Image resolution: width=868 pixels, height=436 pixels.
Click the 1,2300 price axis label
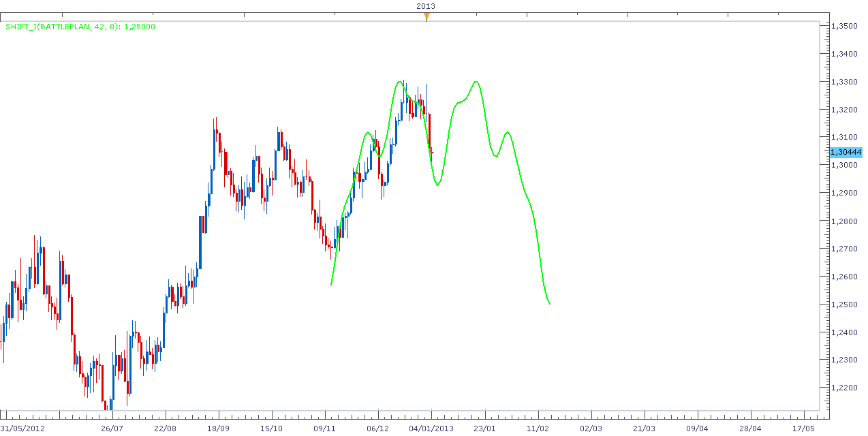pyautogui.click(x=846, y=360)
